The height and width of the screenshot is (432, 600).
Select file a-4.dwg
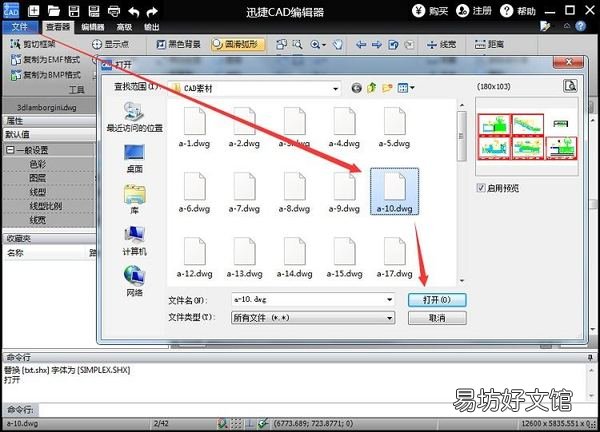pos(344,128)
